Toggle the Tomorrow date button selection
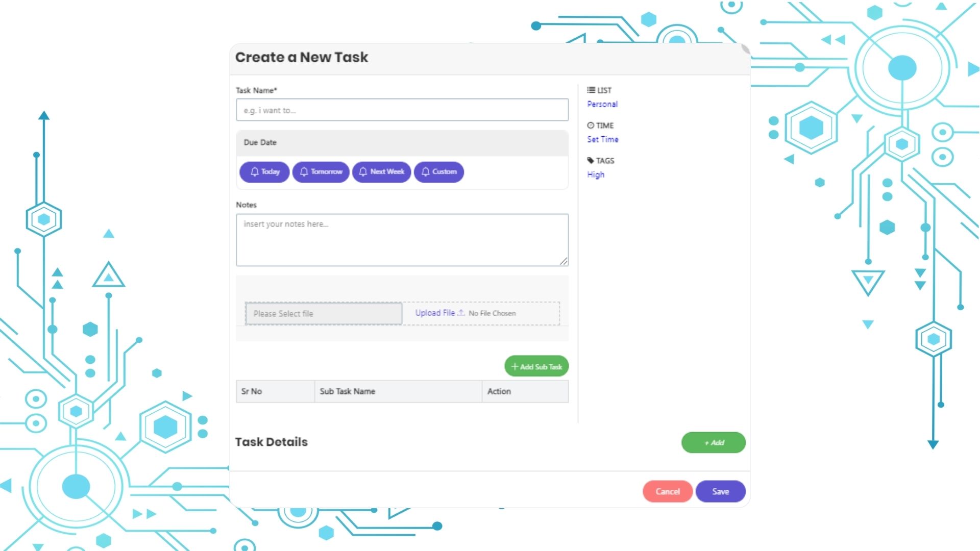Viewport: 980px width, 551px height. 321,171
